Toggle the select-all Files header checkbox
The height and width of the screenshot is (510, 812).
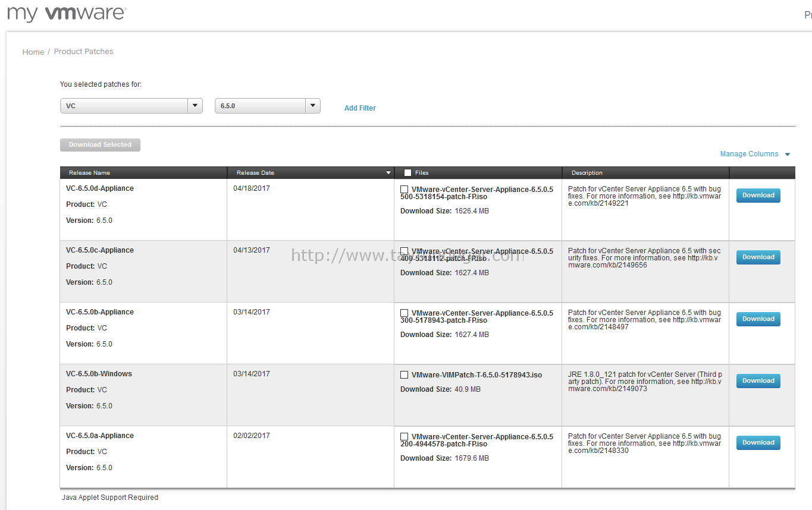pyautogui.click(x=407, y=173)
